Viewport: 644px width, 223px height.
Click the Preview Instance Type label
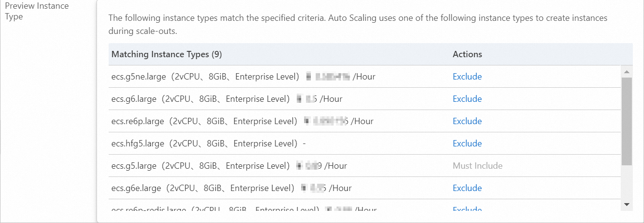click(x=37, y=11)
